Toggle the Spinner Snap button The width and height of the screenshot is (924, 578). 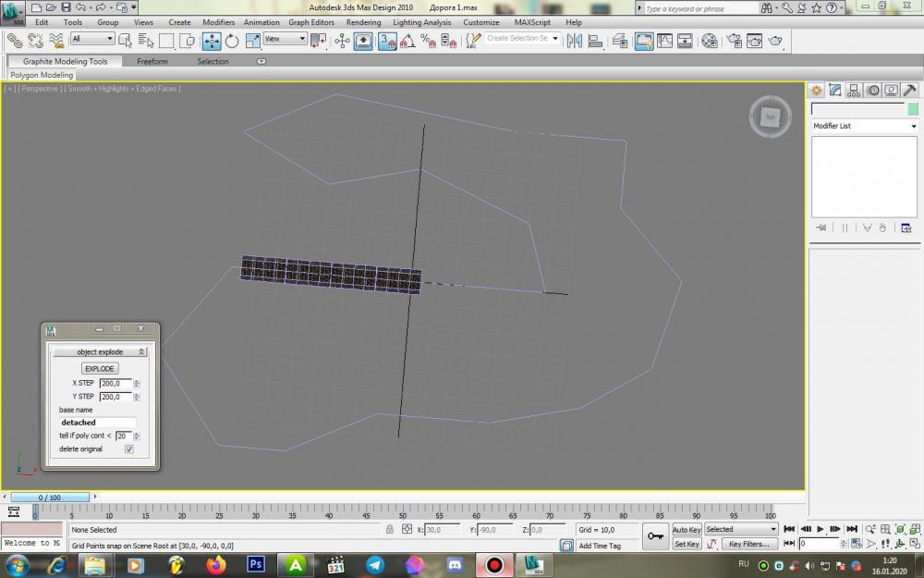coord(449,41)
